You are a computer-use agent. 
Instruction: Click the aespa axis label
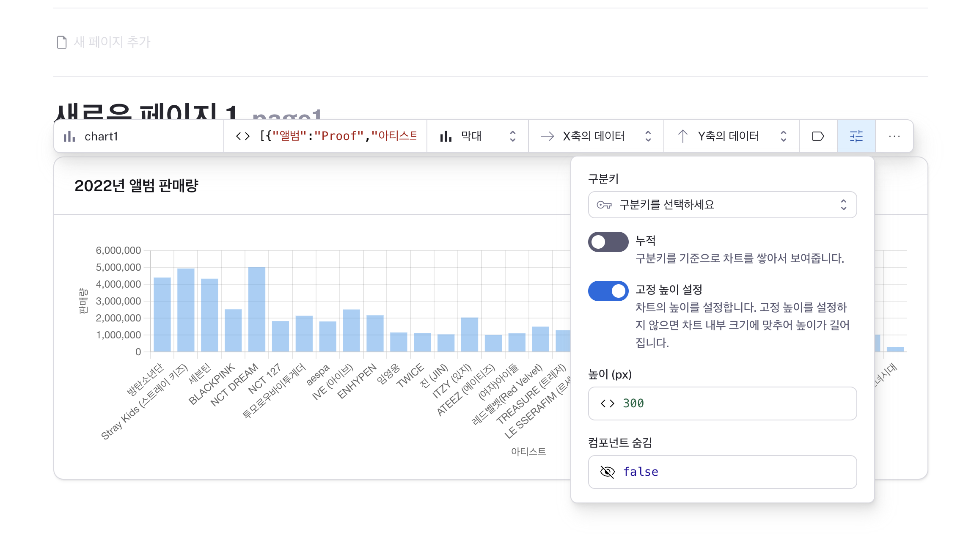click(317, 375)
